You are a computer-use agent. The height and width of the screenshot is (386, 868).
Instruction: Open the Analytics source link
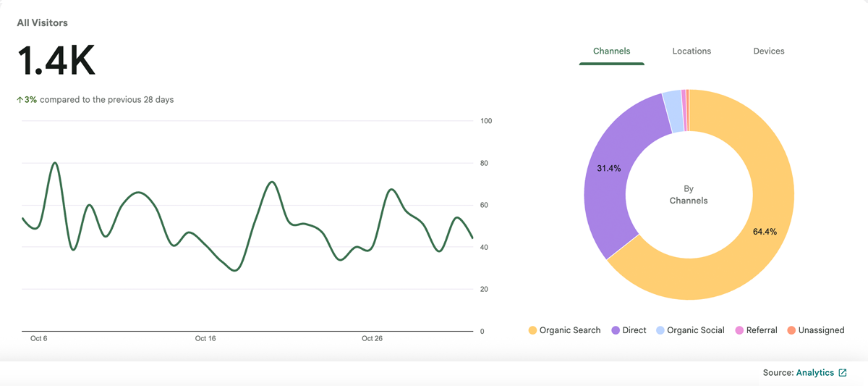(814, 373)
